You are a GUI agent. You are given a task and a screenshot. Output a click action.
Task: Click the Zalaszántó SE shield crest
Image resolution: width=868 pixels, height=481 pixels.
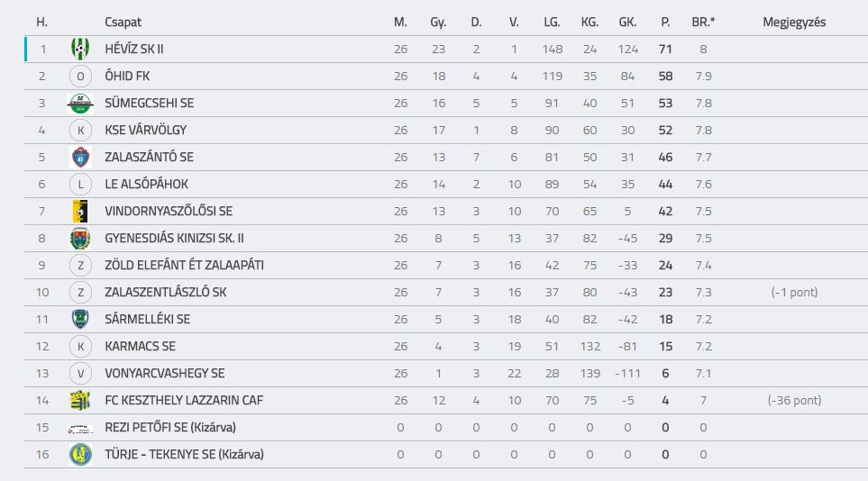pos(80,158)
